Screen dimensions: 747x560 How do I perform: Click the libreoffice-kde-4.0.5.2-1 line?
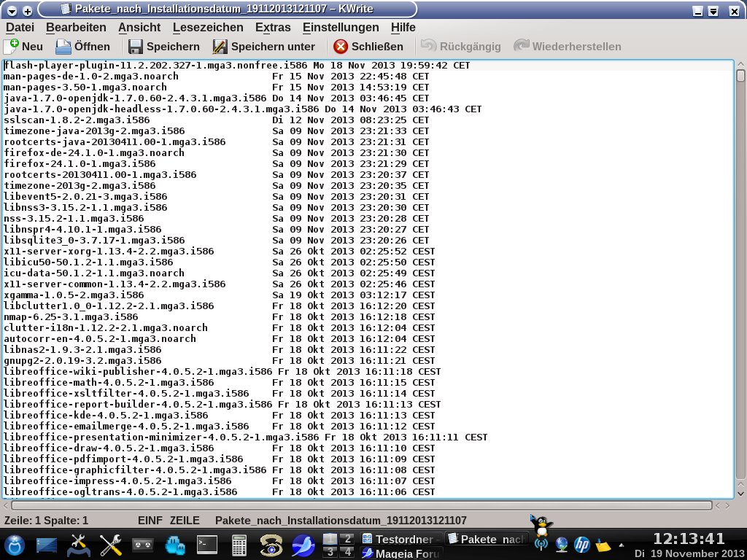click(219, 416)
